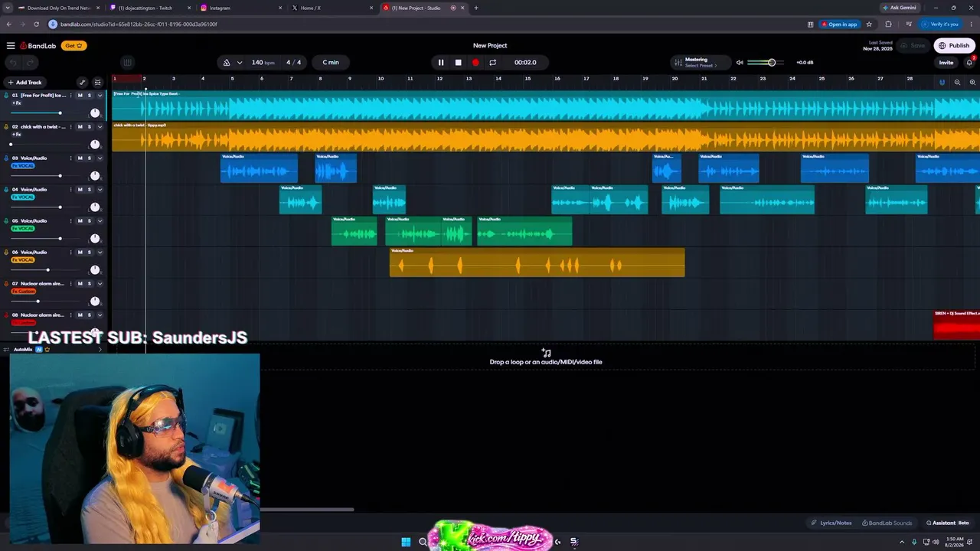
Task: Zoom out the timeline
Action: [x=957, y=83]
